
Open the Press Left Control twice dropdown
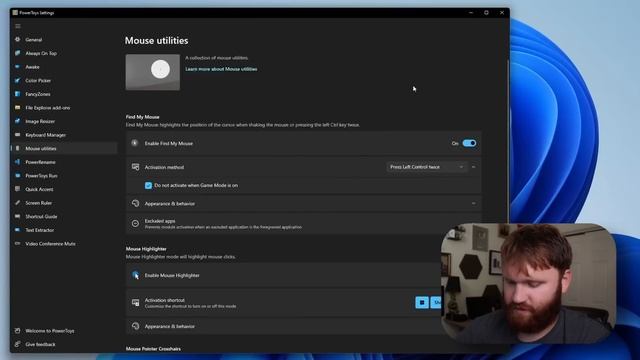(426, 167)
